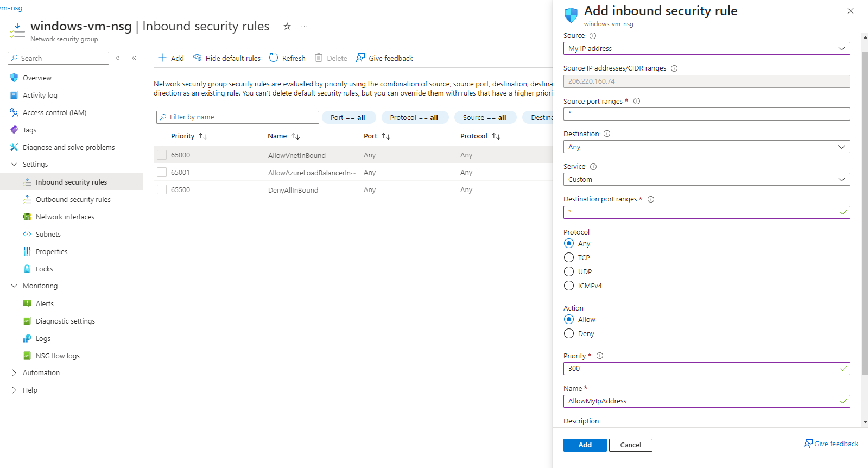This screenshot has width=868, height=468.
Task: Click the Source == all filter pill
Action: tap(485, 117)
